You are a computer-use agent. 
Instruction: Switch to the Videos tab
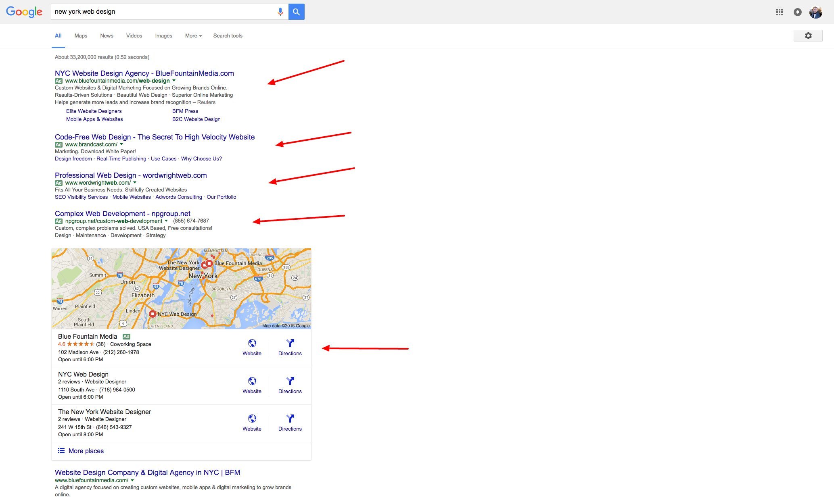point(134,35)
